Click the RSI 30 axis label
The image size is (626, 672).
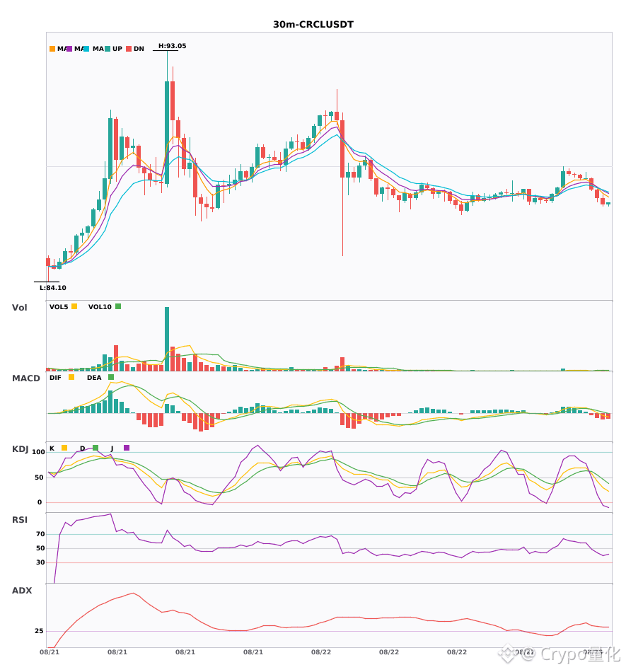coord(40,562)
